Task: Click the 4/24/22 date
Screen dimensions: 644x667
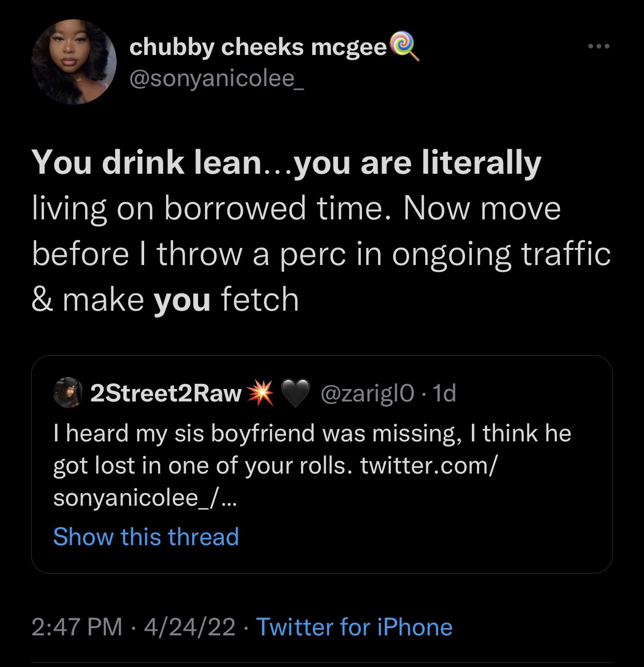Action: click(x=189, y=627)
